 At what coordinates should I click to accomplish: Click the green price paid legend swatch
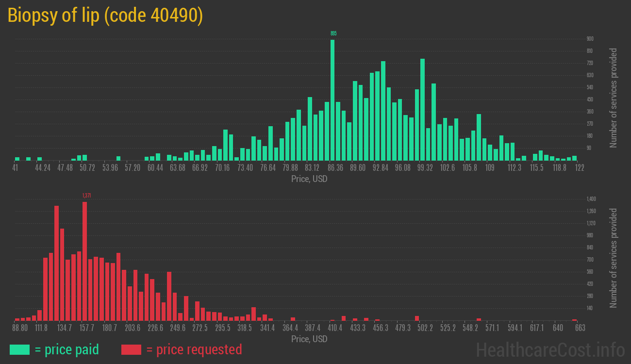pos(19,349)
